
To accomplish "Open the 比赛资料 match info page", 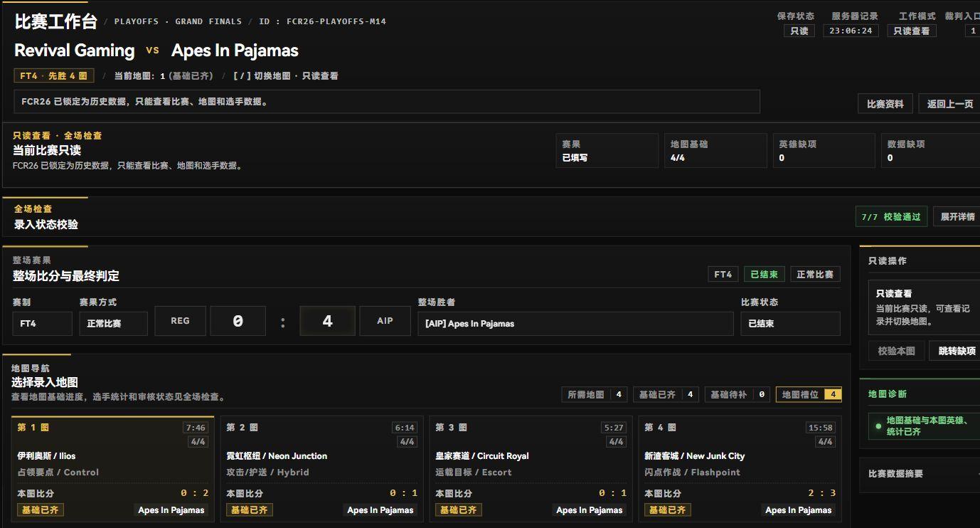I will [885, 104].
